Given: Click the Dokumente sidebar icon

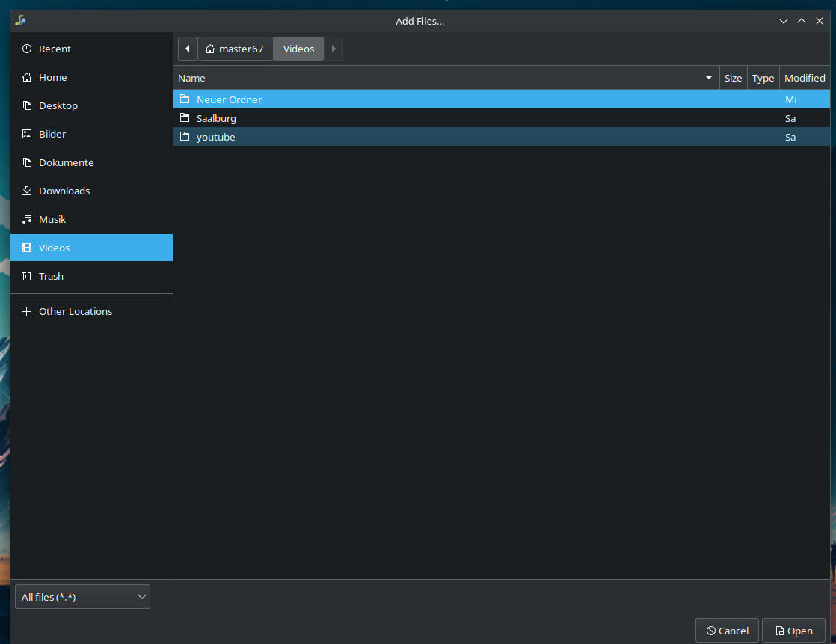Looking at the screenshot, I should point(27,162).
